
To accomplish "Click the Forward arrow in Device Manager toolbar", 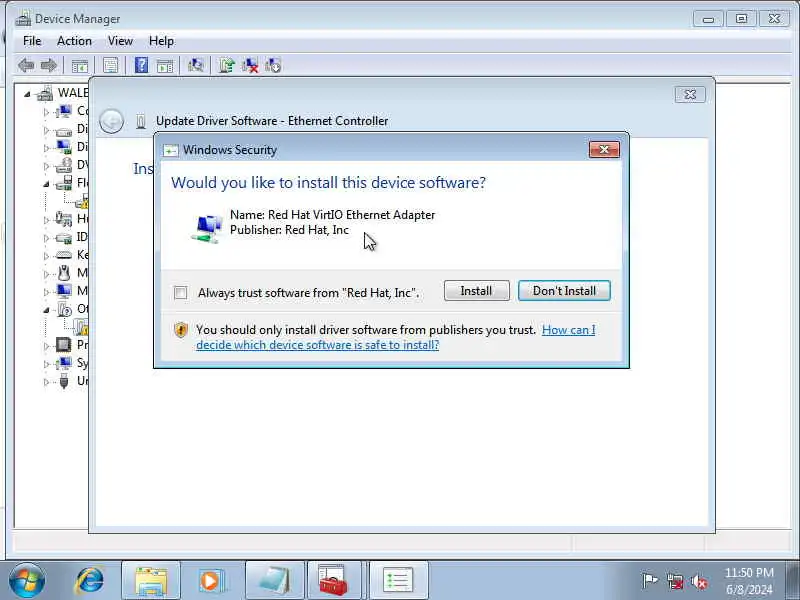I will [49, 65].
